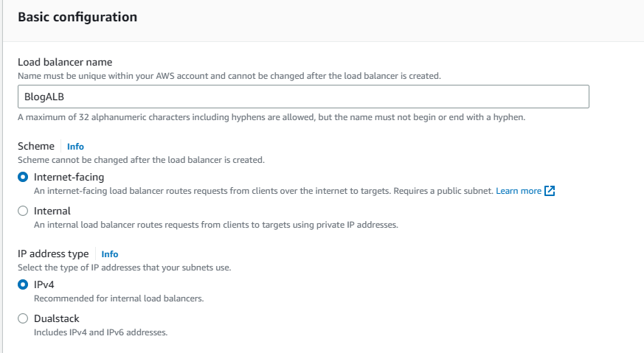Open the Info link next to Scheme
Viewport: 644px width, 353px height.
click(x=75, y=147)
